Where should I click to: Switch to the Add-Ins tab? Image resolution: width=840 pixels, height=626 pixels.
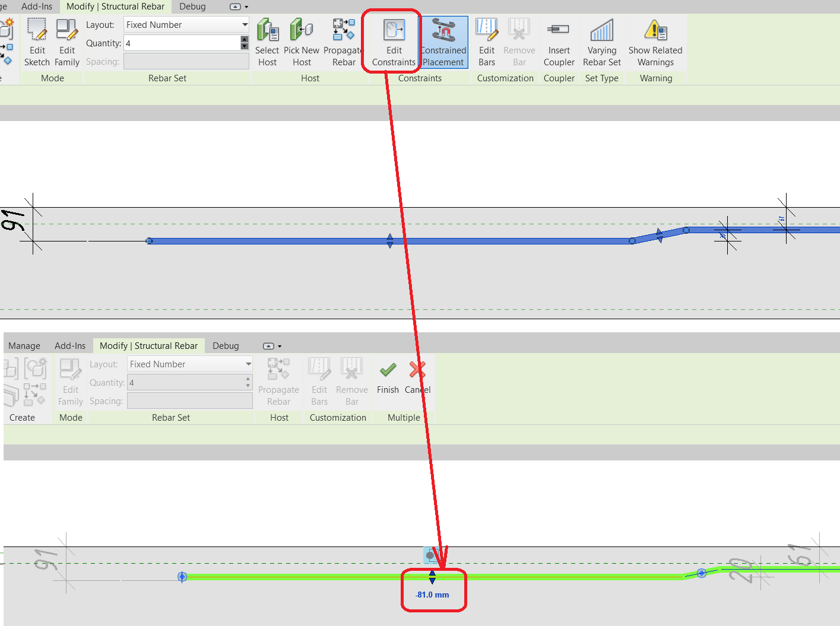click(37, 7)
